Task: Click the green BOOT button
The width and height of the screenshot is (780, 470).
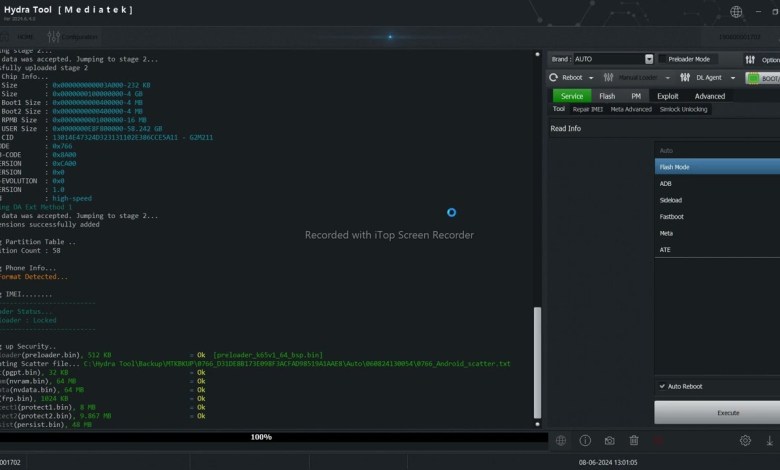Action: (x=766, y=78)
